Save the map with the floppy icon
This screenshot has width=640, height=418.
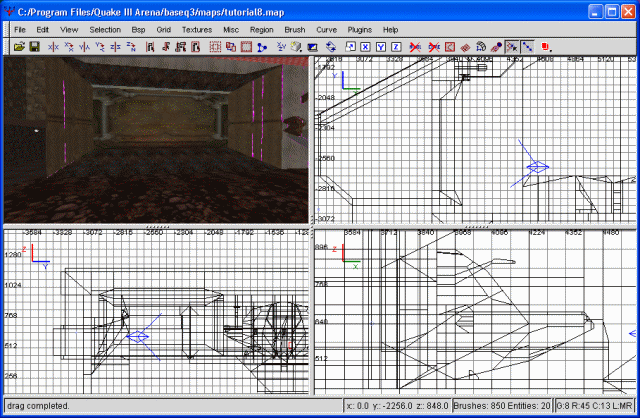point(35,47)
